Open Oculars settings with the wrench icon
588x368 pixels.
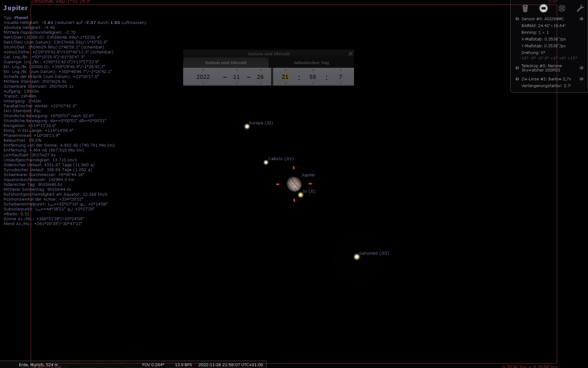tap(580, 8)
